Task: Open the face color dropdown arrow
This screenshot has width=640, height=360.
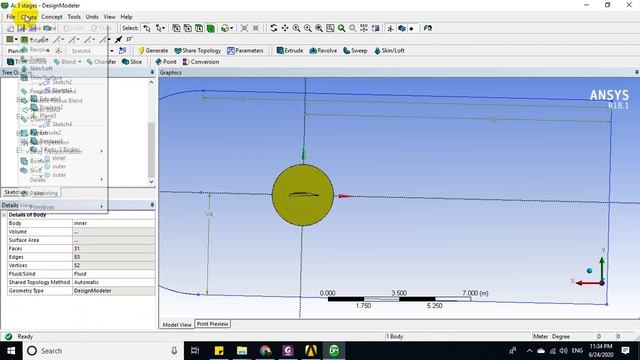Action: coord(16,40)
